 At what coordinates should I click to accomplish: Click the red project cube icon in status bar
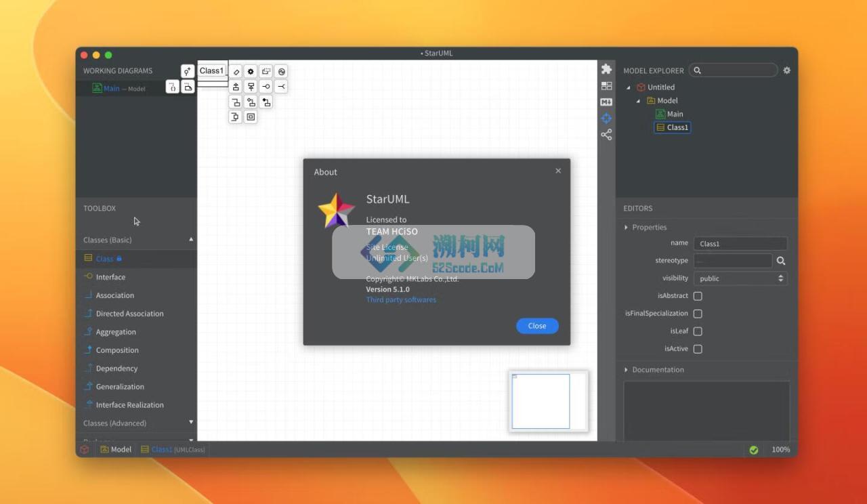pos(85,450)
